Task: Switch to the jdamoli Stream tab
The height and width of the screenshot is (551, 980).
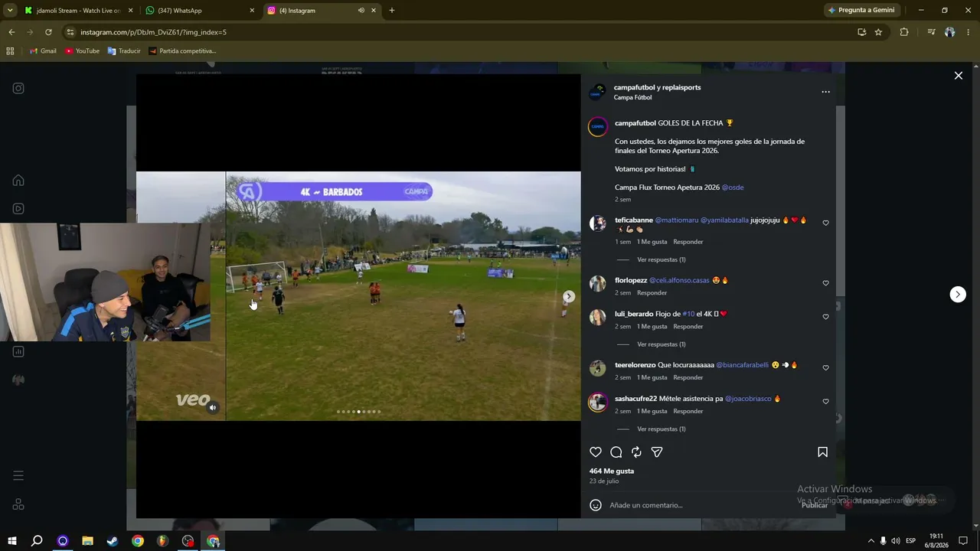Action: (x=79, y=11)
